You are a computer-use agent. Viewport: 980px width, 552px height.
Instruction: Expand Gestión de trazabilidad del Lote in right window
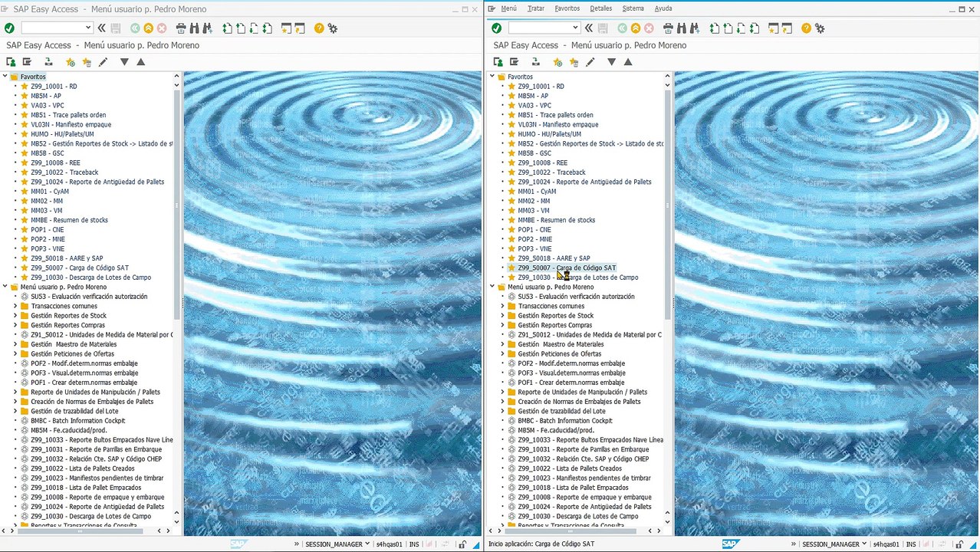(502, 411)
